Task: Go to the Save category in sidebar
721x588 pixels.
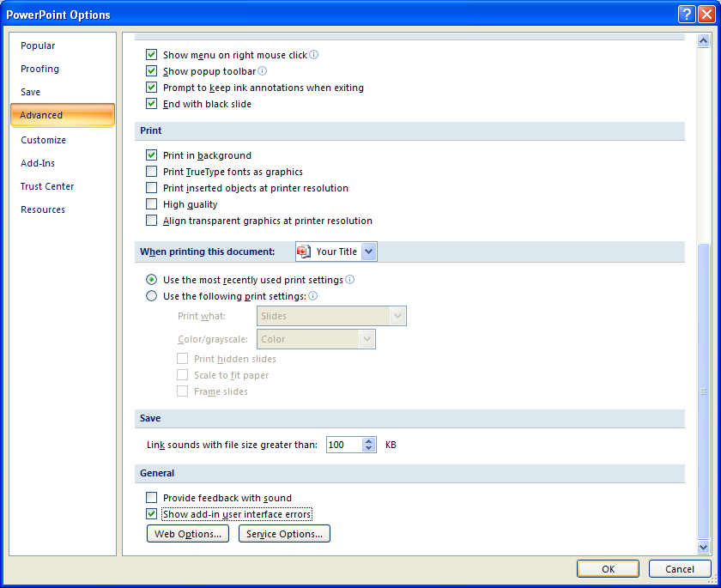Action: pos(30,92)
